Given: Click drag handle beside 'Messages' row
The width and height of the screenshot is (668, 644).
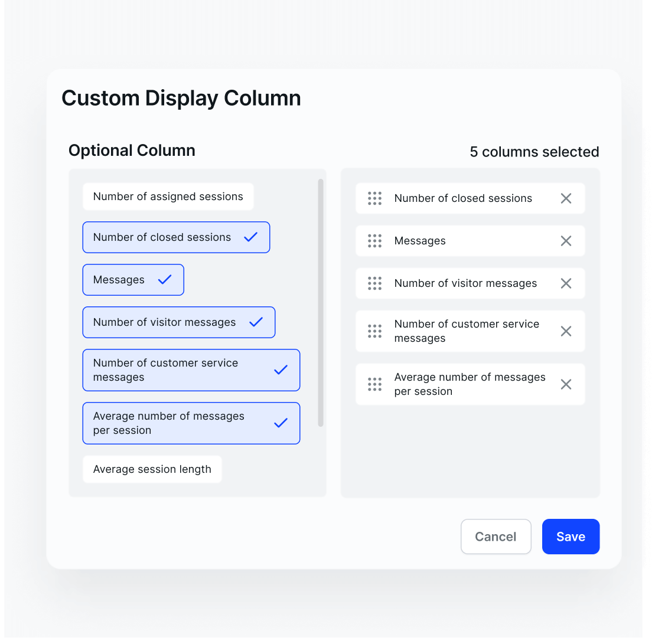Looking at the screenshot, I should click(374, 241).
